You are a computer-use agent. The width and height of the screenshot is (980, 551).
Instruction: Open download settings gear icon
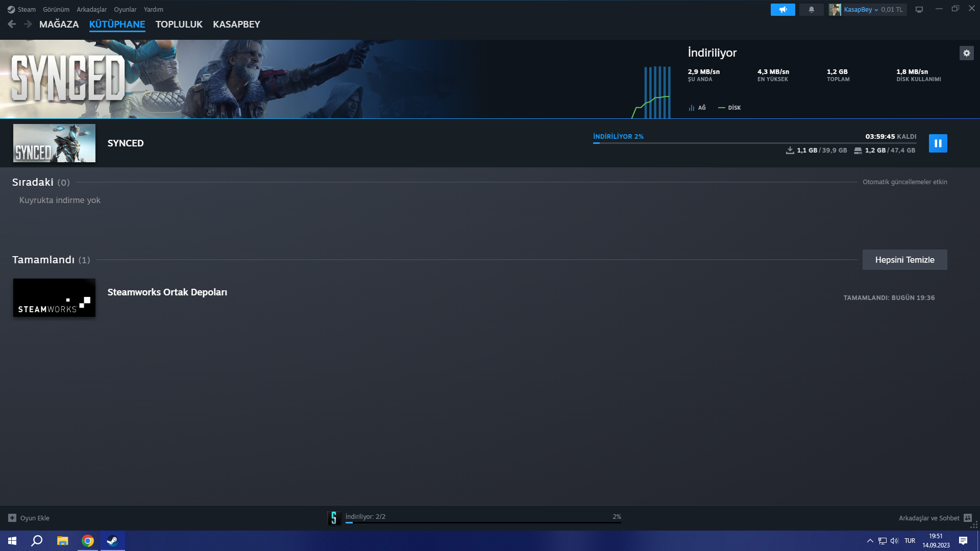(x=966, y=53)
